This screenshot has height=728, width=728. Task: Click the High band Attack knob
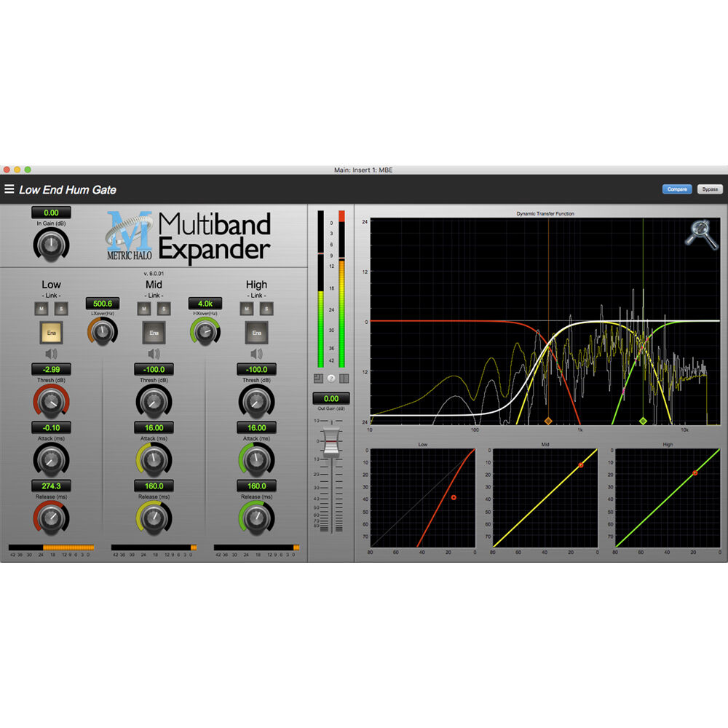256,459
